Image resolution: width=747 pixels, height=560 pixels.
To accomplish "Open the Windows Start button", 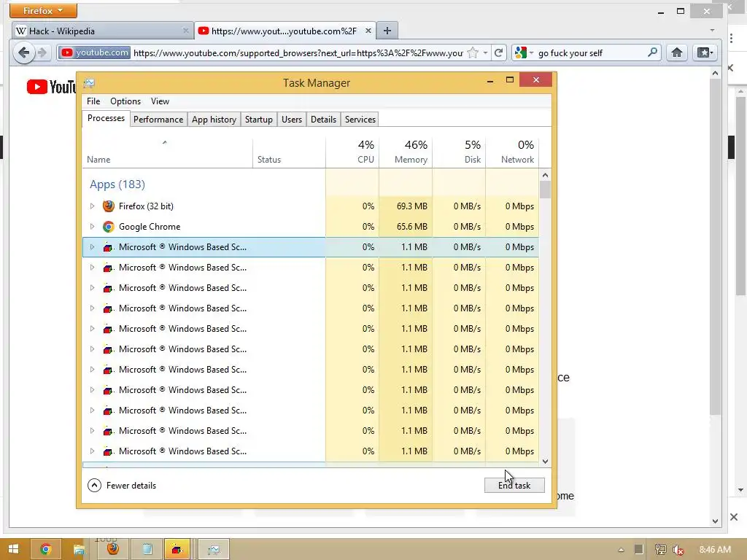I will (x=13, y=549).
